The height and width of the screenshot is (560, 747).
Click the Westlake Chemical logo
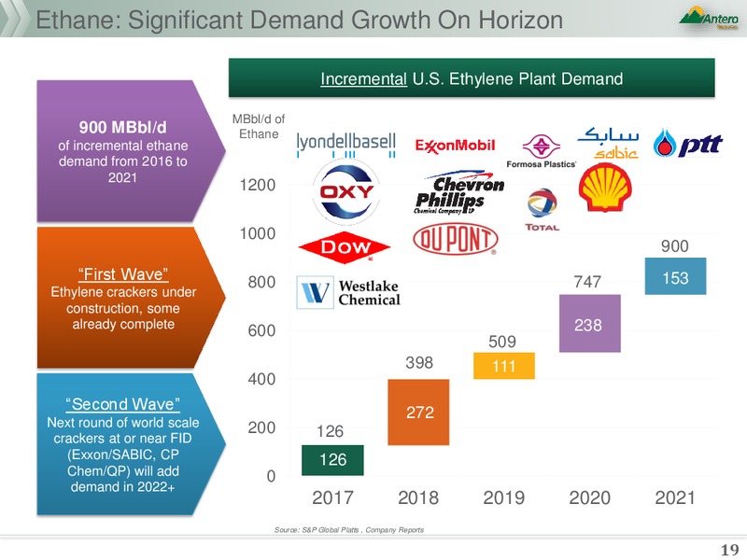348,292
